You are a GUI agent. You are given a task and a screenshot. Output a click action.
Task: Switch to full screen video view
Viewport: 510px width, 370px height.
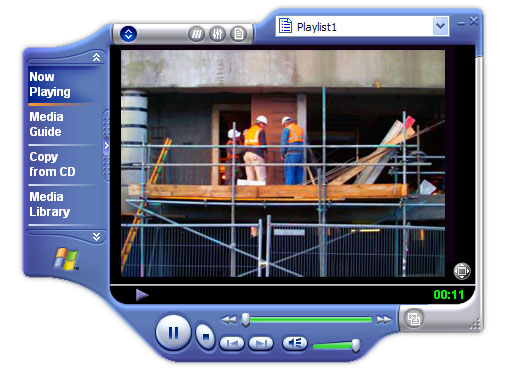[x=462, y=271]
